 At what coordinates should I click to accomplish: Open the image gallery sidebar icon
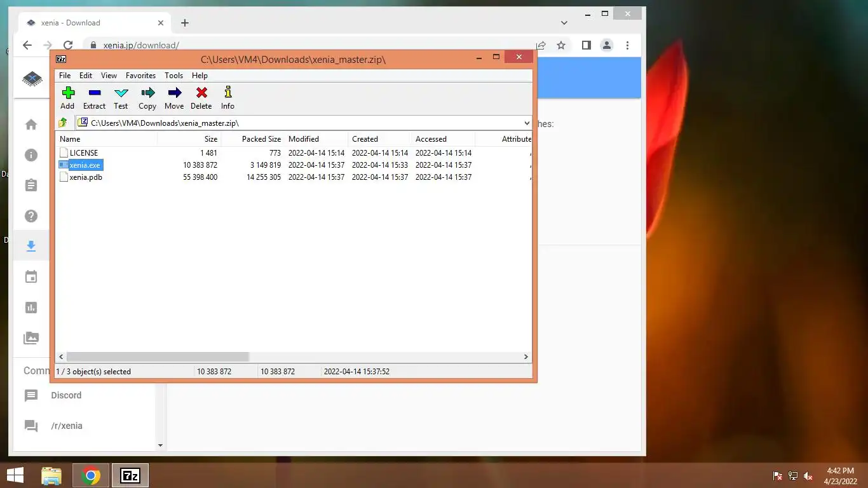tap(31, 338)
